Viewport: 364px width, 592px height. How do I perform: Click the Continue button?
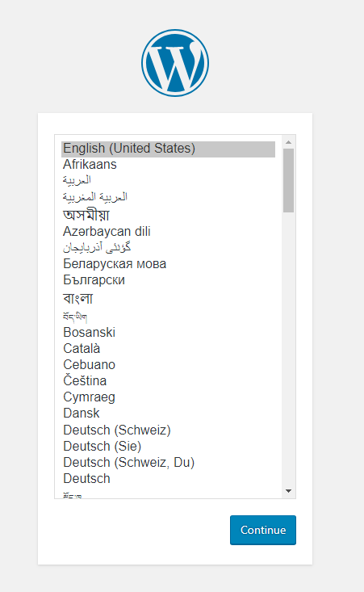(x=263, y=530)
